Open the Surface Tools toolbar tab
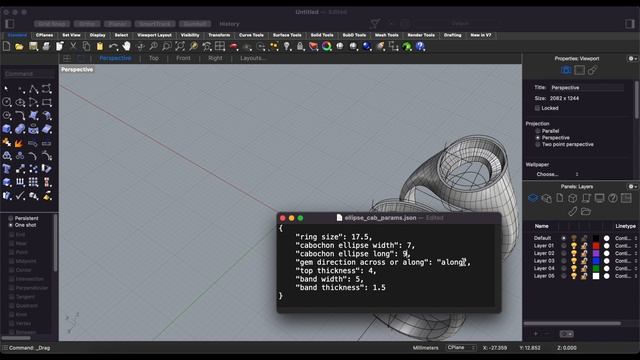The width and height of the screenshot is (640, 360). click(x=287, y=35)
